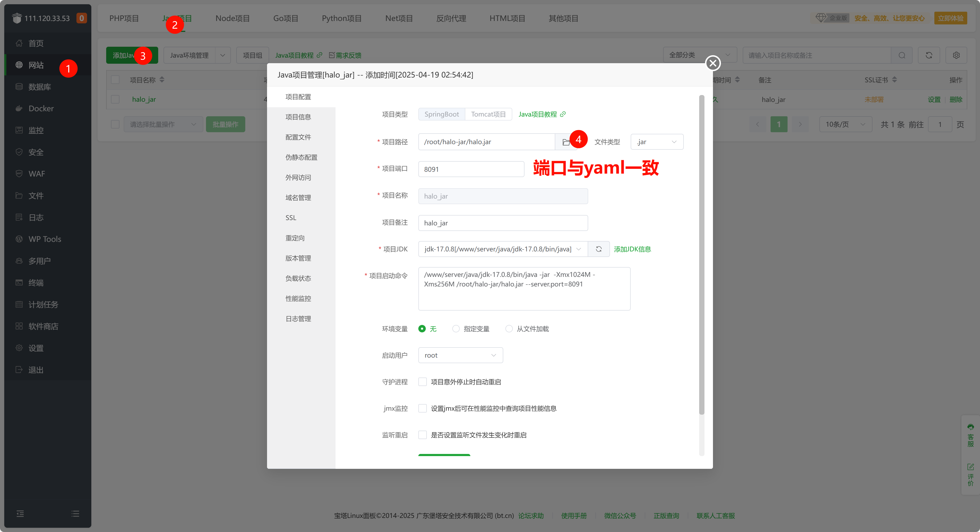Enable the jmx监控 checkbox
The image size is (980, 532).
click(x=422, y=409)
